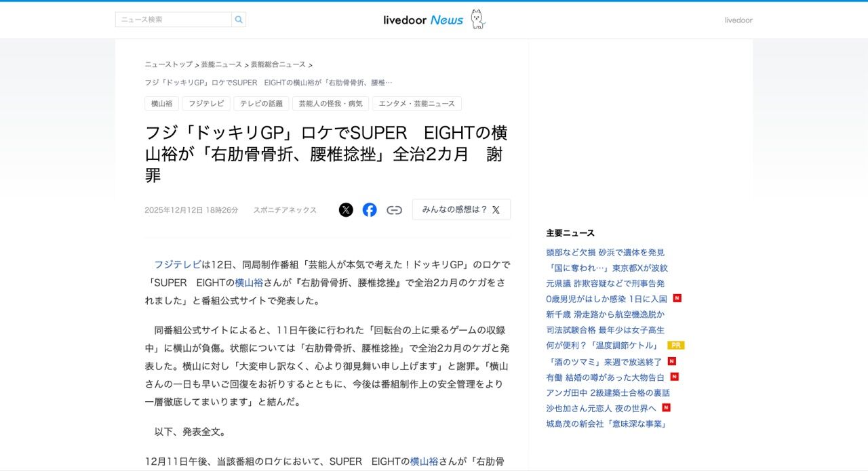Open headline 頭部など欠損 砂浜で遺体を発見
Screen dimensions: 868x471
click(606, 252)
